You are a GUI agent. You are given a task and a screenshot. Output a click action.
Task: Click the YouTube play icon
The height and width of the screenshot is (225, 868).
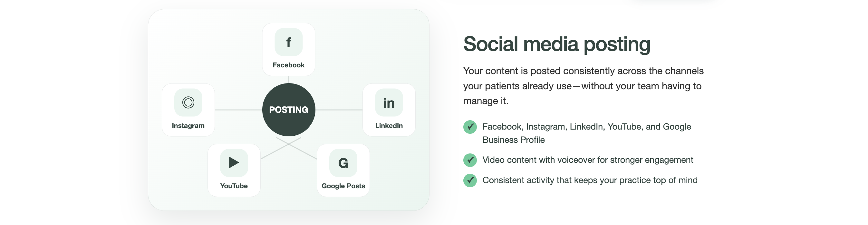[x=234, y=163]
